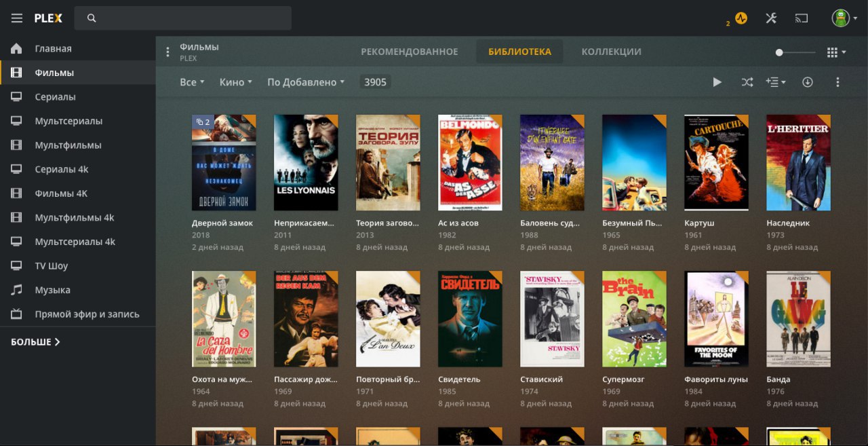Open Мультфильмы library in sidebar
868x446 pixels.
tap(78, 145)
